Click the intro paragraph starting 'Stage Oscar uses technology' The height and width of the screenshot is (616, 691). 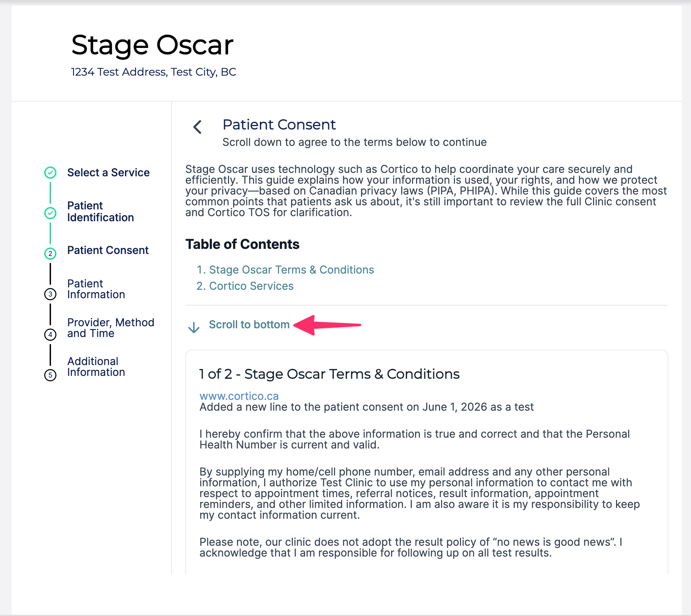(426, 191)
